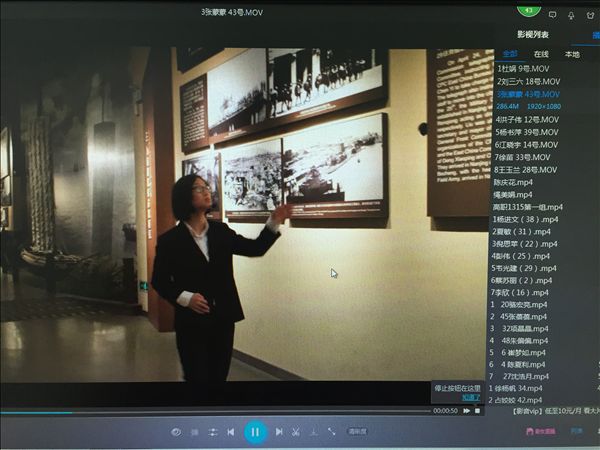This screenshot has height=450, width=600.
Task: Click the stop square icon by timestamp
Action: coord(478,410)
